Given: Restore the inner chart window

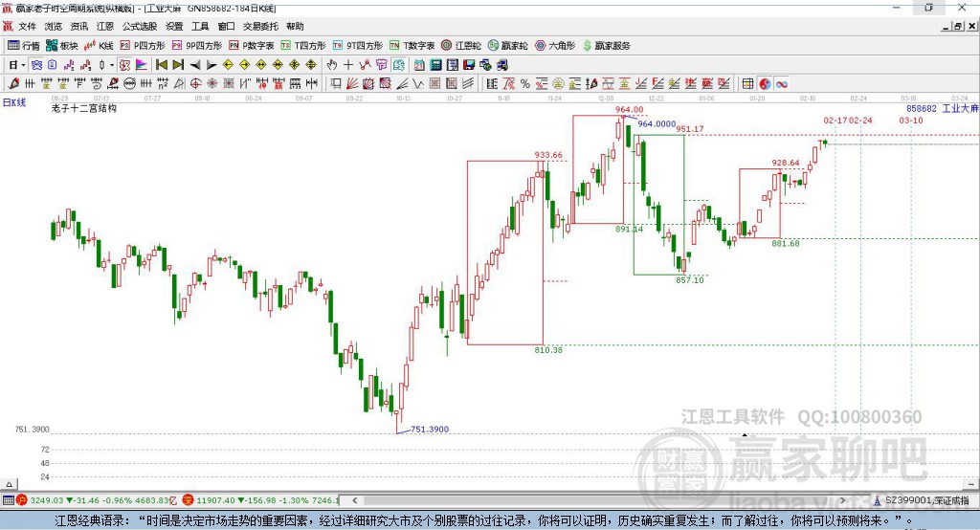Looking at the screenshot, I should [x=958, y=26].
